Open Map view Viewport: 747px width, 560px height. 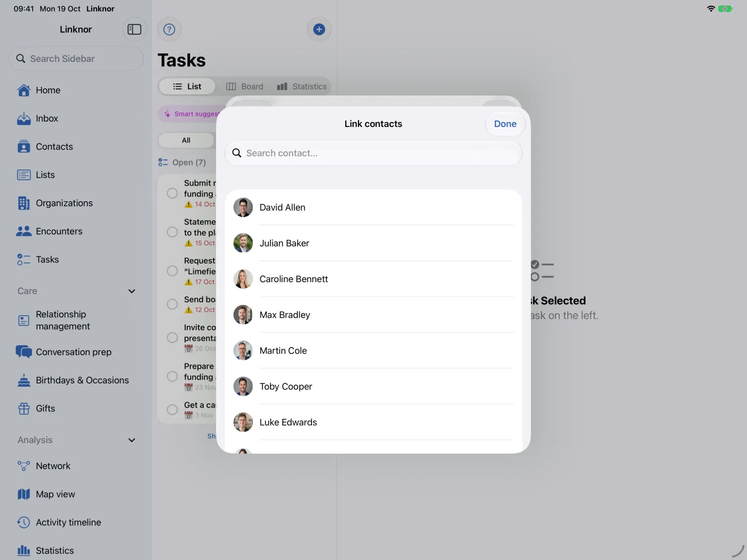[76, 494]
